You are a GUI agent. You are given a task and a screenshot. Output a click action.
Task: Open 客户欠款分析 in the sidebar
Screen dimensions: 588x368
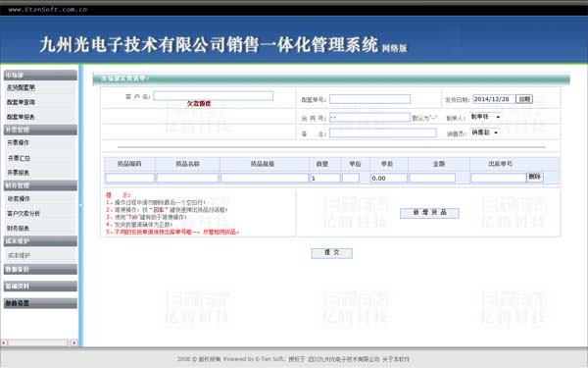point(24,213)
